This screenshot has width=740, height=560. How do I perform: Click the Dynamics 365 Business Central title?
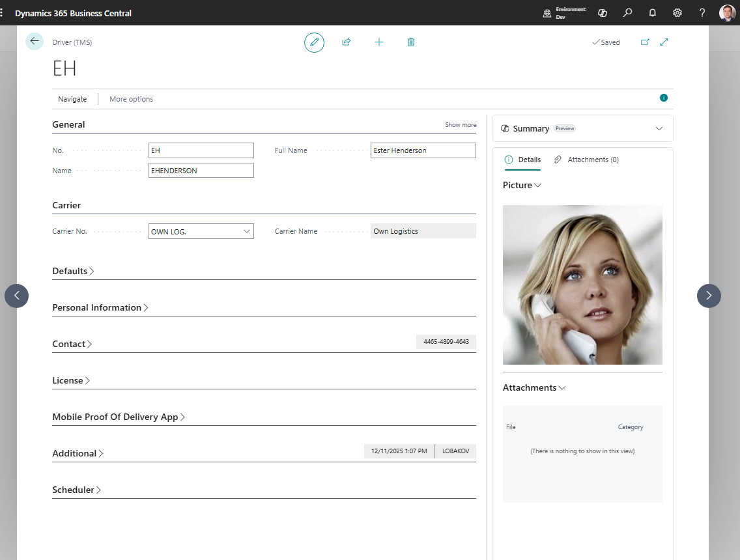[x=73, y=13]
